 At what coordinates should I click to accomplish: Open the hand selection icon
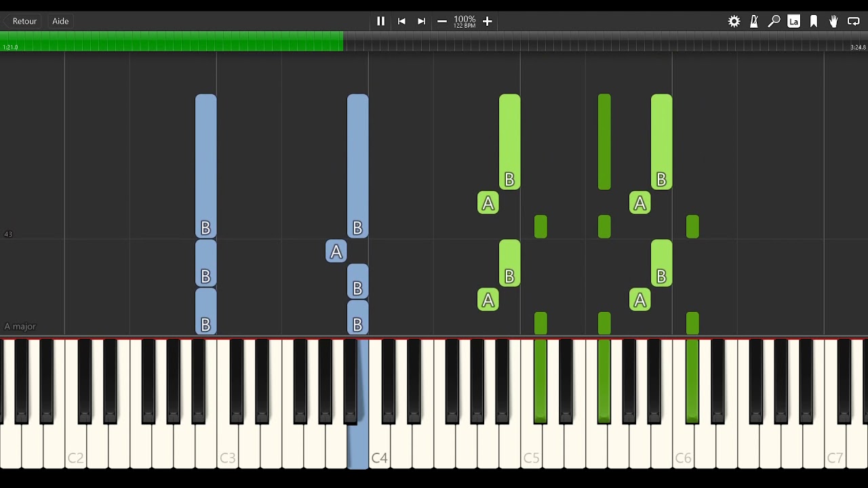(833, 21)
